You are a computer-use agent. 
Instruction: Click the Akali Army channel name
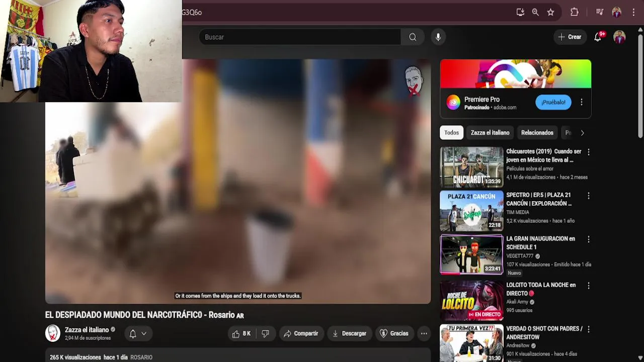pyautogui.click(x=517, y=302)
